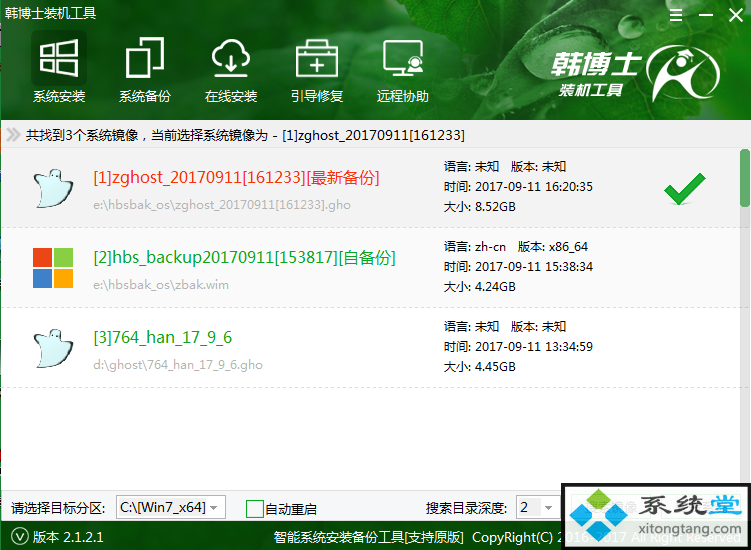Open the 系统安装 section
This screenshot has width=751, height=550.
pyautogui.click(x=59, y=69)
